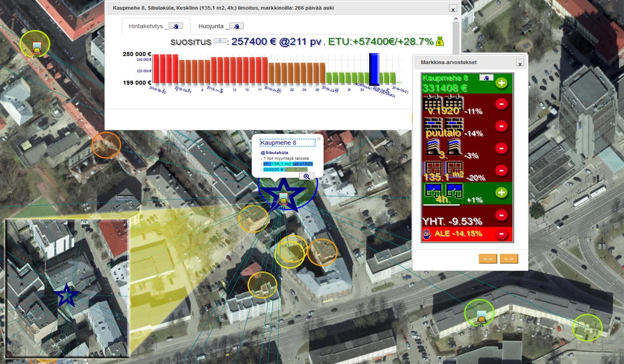Click the 331408 € valuation text

point(445,88)
